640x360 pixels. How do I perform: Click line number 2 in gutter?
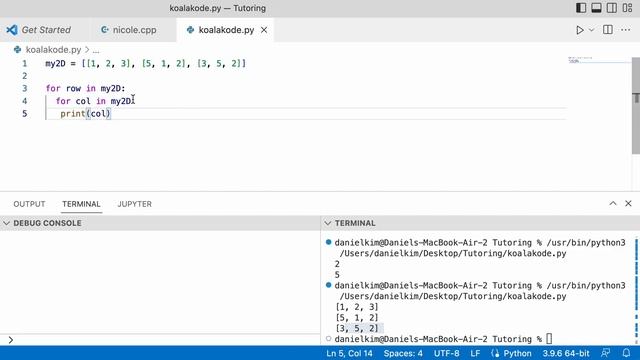tap(24, 76)
